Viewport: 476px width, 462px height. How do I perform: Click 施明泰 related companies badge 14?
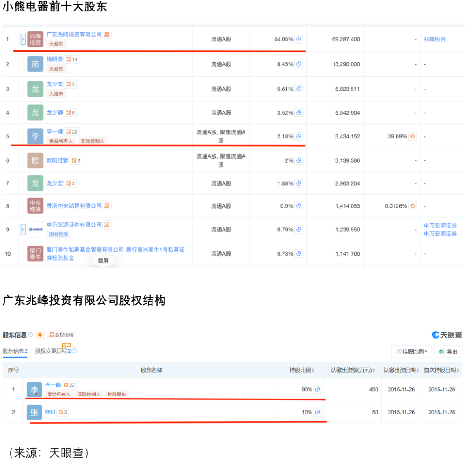pyautogui.click(x=72, y=60)
